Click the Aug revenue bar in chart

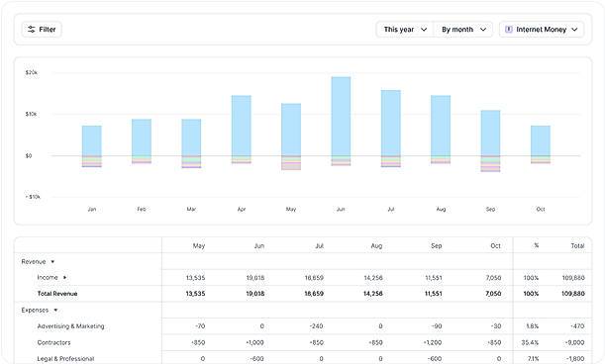click(441, 126)
